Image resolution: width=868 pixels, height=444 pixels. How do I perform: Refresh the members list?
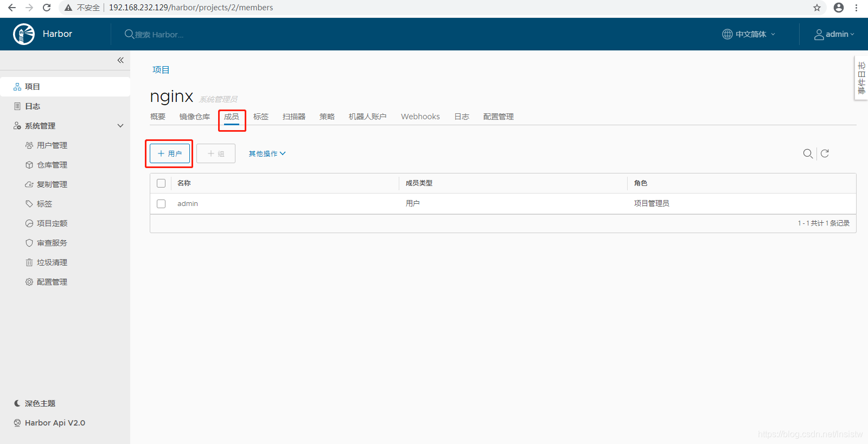point(825,153)
